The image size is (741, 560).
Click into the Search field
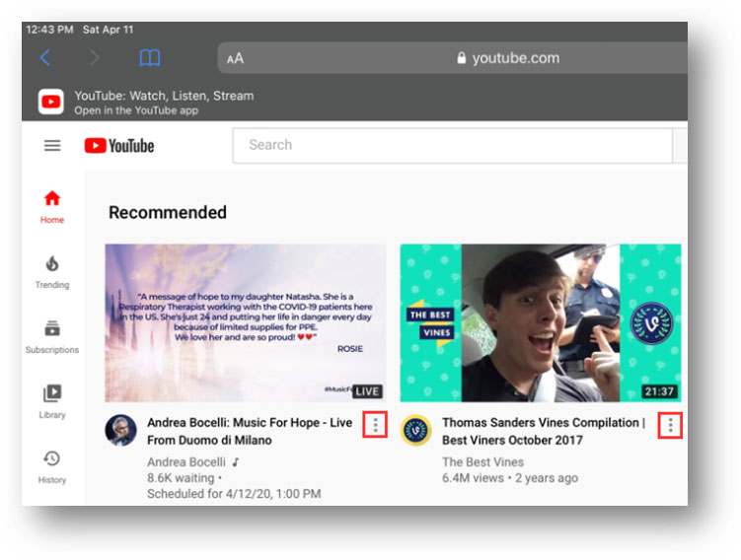point(452,146)
